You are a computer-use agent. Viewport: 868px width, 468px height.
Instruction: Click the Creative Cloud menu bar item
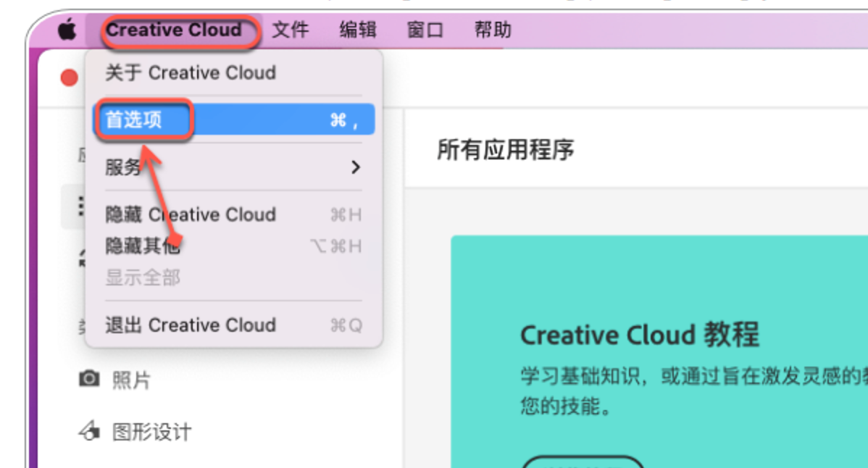(x=174, y=29)
